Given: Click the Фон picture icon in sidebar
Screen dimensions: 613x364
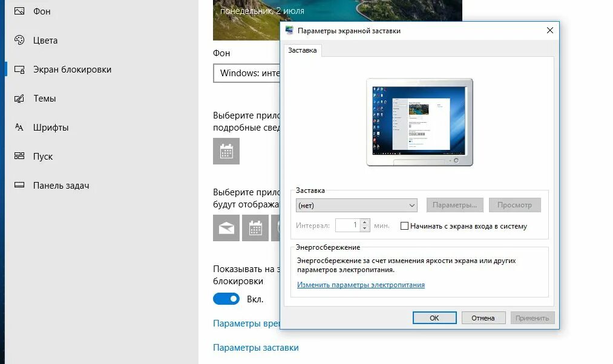Looking at the screenshot, I should (19, 11).
